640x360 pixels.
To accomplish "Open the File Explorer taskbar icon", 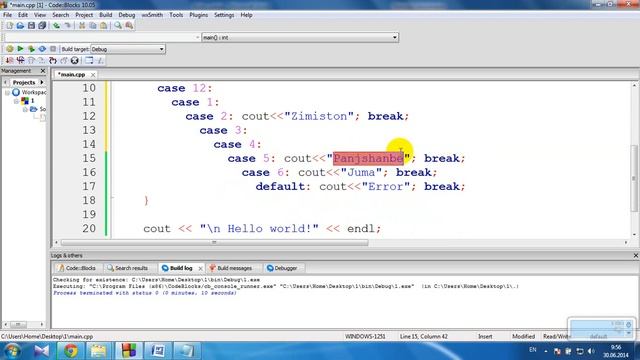I will pyautogui.click(x=98, y=351).
